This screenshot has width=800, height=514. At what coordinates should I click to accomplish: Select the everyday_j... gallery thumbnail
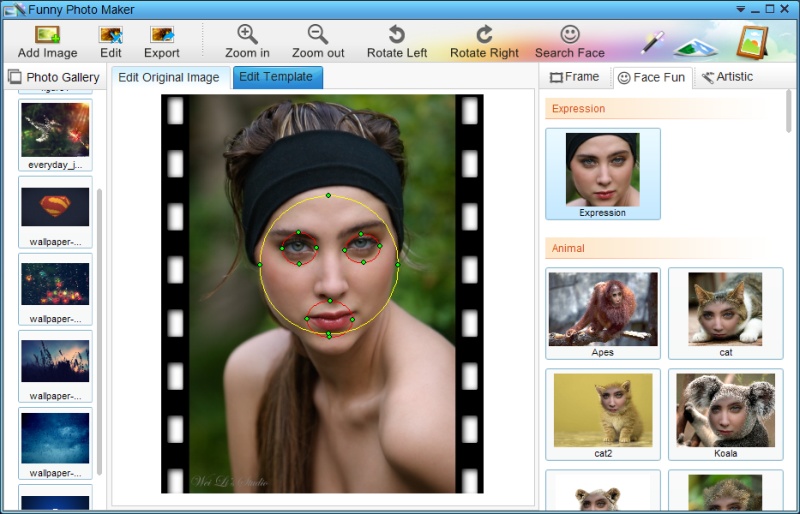pyautogui.click(x=55, y=135)
